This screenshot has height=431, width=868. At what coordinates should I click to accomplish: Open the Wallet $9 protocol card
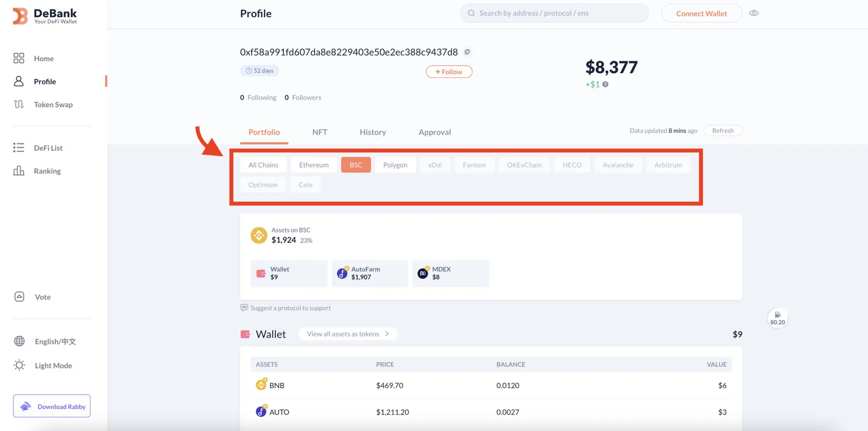(x=289, y=273)
